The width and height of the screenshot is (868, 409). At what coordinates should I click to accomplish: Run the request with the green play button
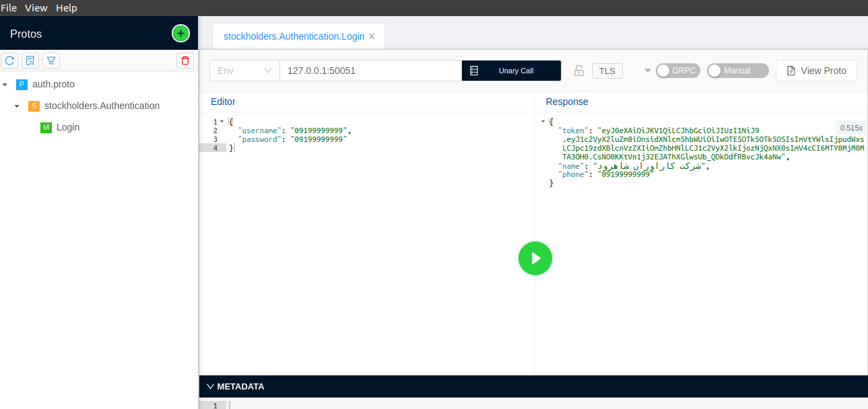click(x=535, y=258)
